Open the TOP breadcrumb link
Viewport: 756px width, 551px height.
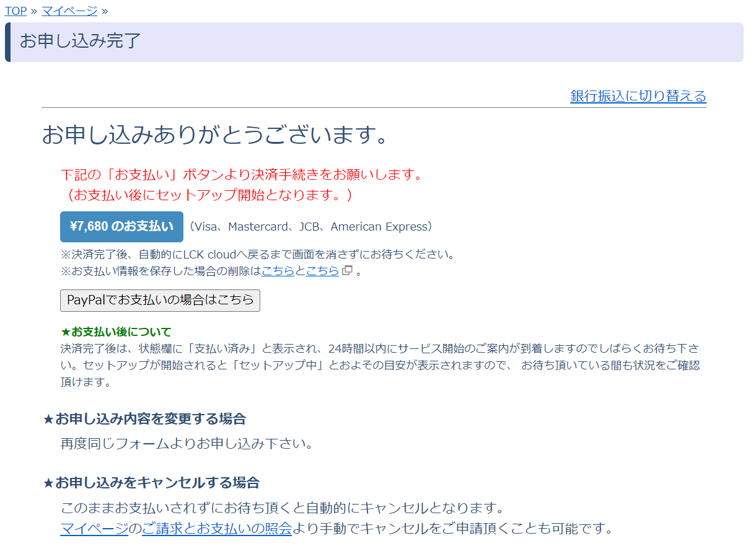pyautogui.click(x=16, y=11)
